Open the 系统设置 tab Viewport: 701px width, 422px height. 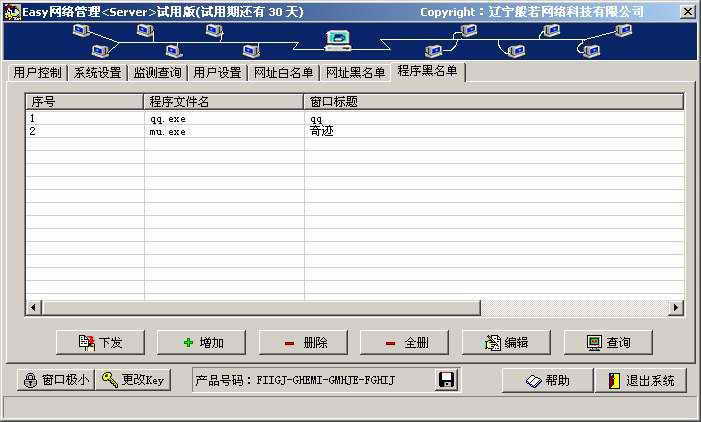point(97,73)
